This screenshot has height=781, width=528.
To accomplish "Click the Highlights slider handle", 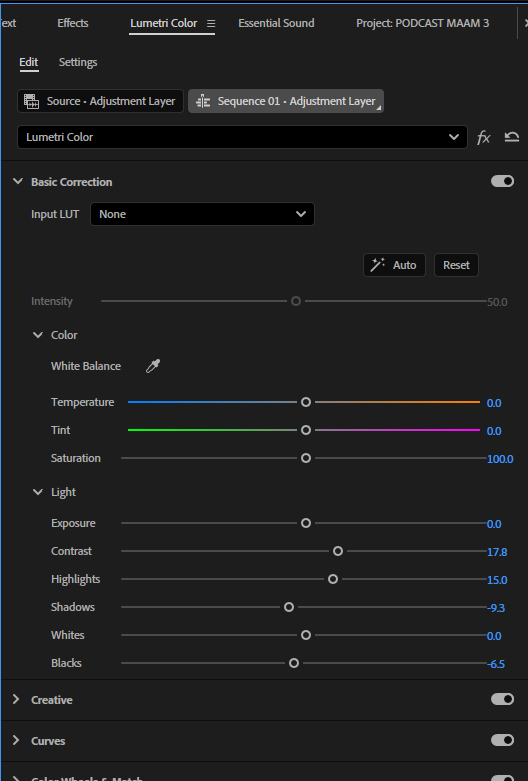I will coord(333,579).
